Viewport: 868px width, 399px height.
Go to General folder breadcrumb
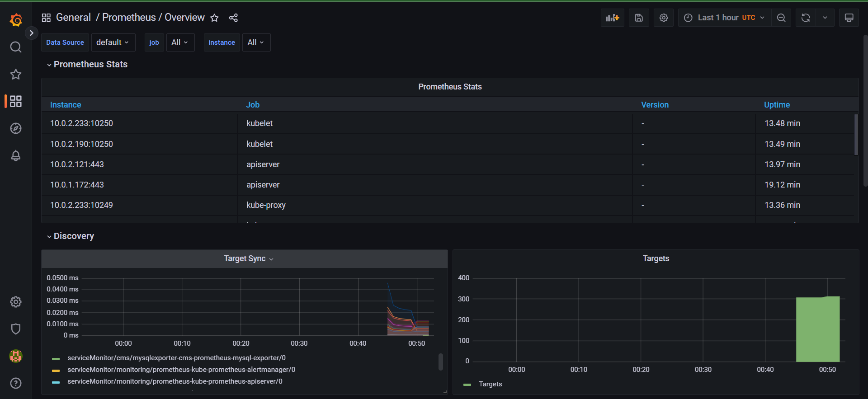click(x=73, y=17)
